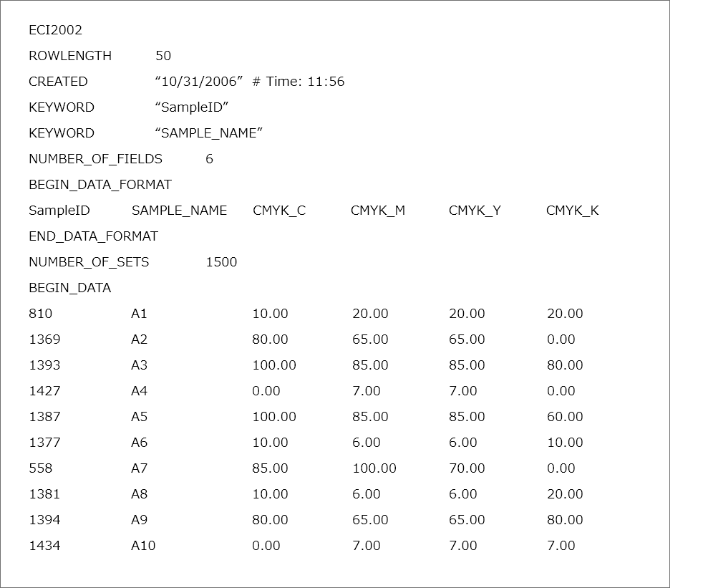Click the BEGIN_DATA_FORMAT line
Image resolution: width=703 pixels, height=588 pixels.
100,185
